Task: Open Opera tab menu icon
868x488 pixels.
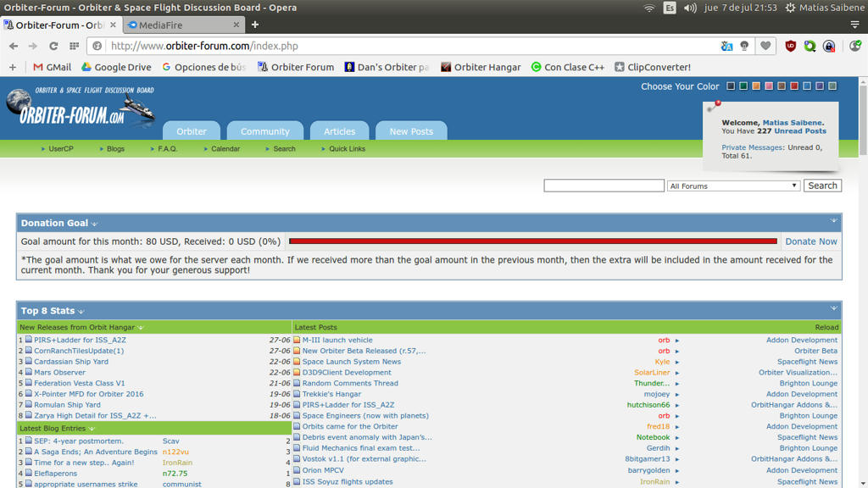Action: [854, 25]
